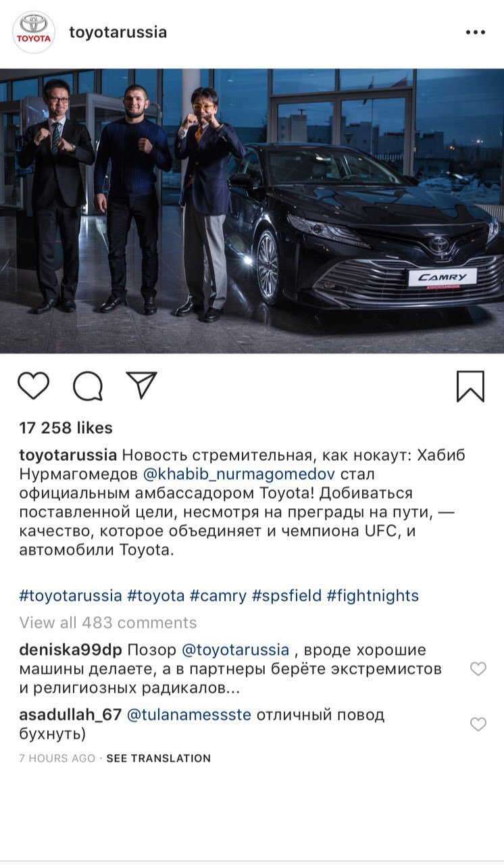Open comments via speech bubble icon
Screen dimensions: 504x865
point(88,387)
